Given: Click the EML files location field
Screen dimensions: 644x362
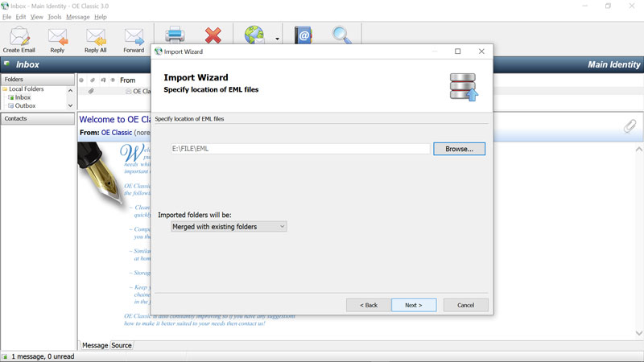Looking at the screenshot, I should pos(300,149).
